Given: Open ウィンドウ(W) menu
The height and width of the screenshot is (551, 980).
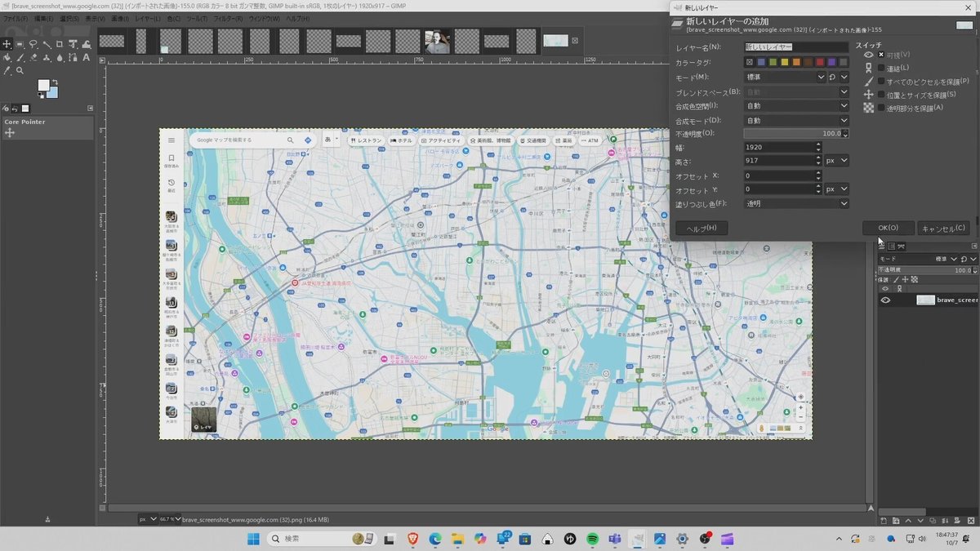Looking at the screenshot, I should pos(265,18).
